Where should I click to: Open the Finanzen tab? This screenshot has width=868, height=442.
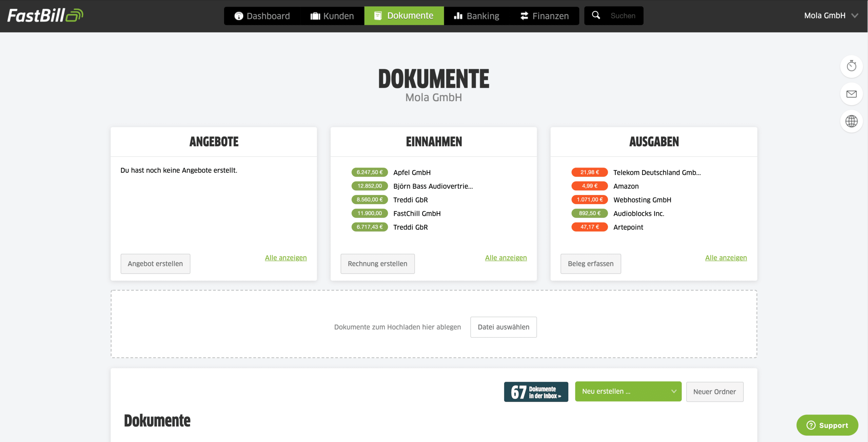(x=545, y=16)
